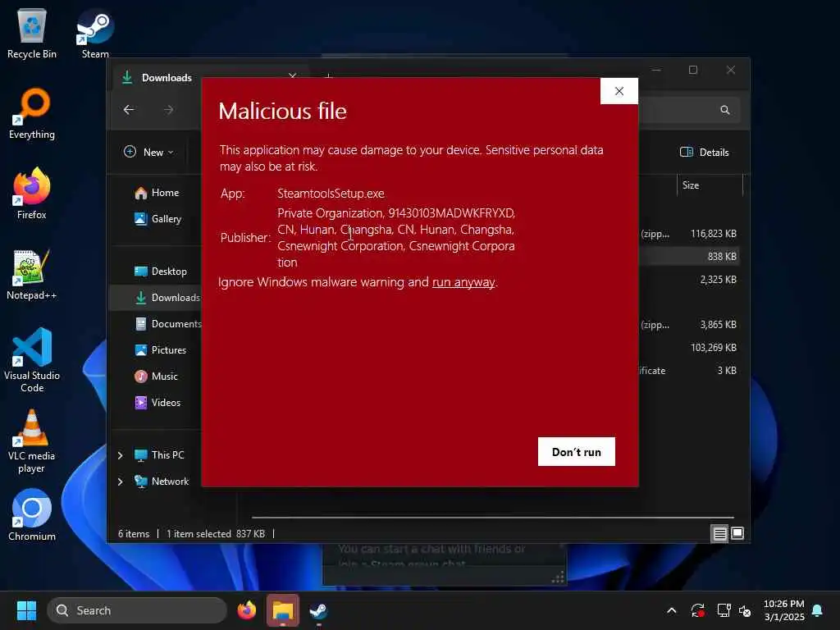Select the 3,865 KB file row
The height and width of the screenshot is (630, 840).
[691, 325]
